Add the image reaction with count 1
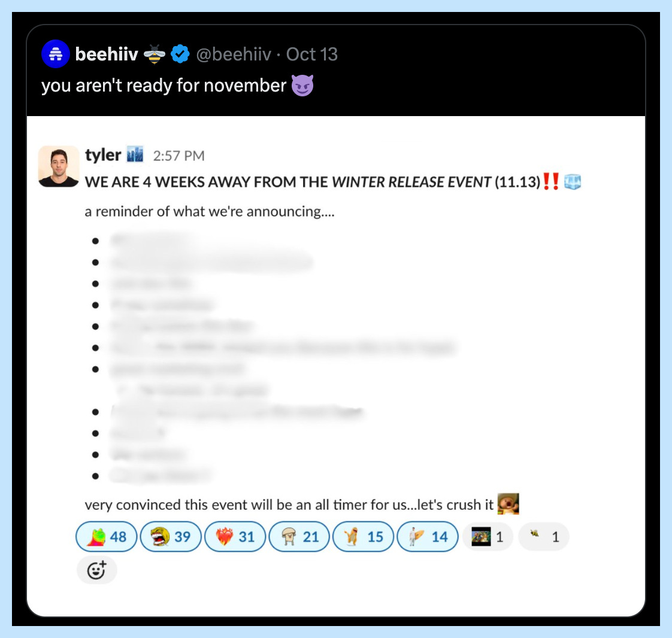Image resolution: width=672 pixels, height=638 pixels. [488, 536]
